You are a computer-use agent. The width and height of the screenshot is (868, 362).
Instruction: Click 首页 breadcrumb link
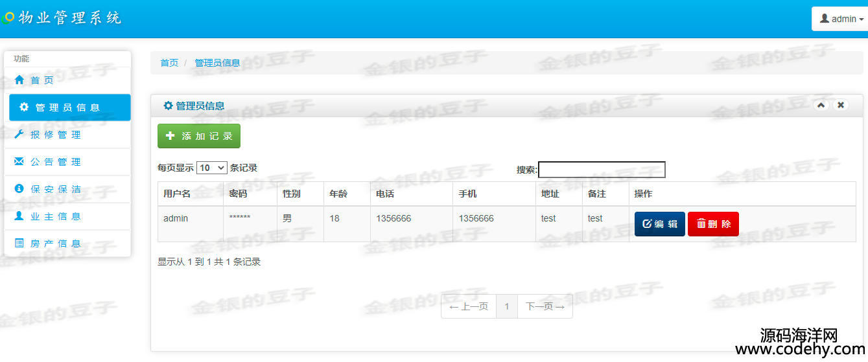pyautogui.click(x=169, y=63)
